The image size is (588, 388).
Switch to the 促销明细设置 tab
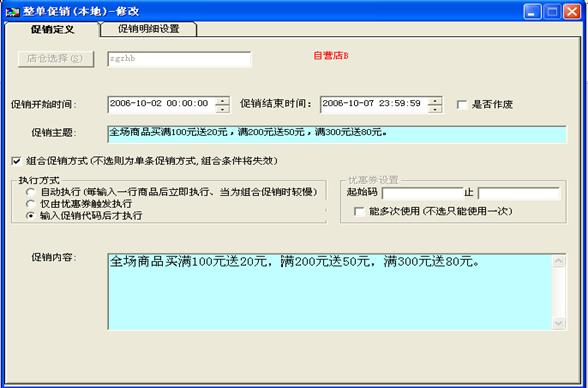[148, 29]
